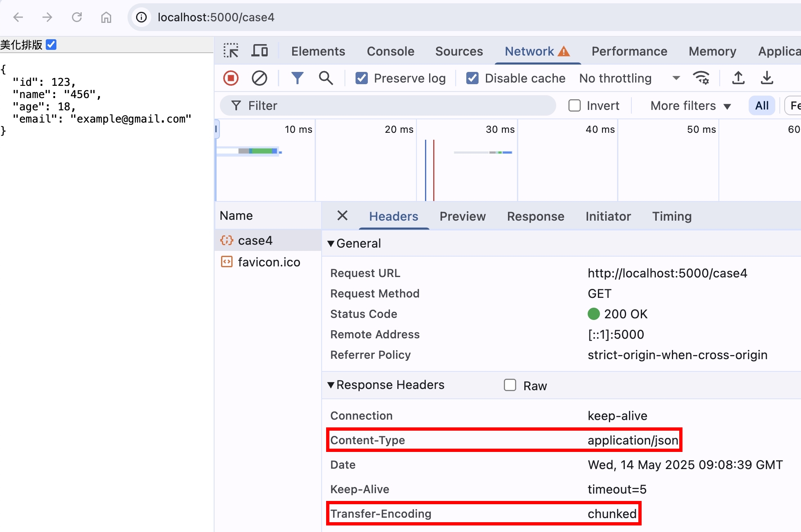801x532 pixels.
Task: Click the Request URL value
Action: [667, 273]
